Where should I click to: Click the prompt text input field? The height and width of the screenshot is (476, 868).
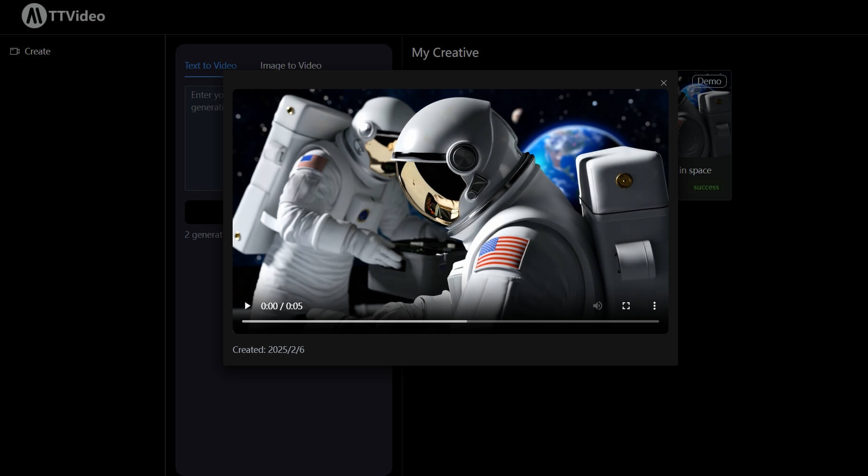204,138
